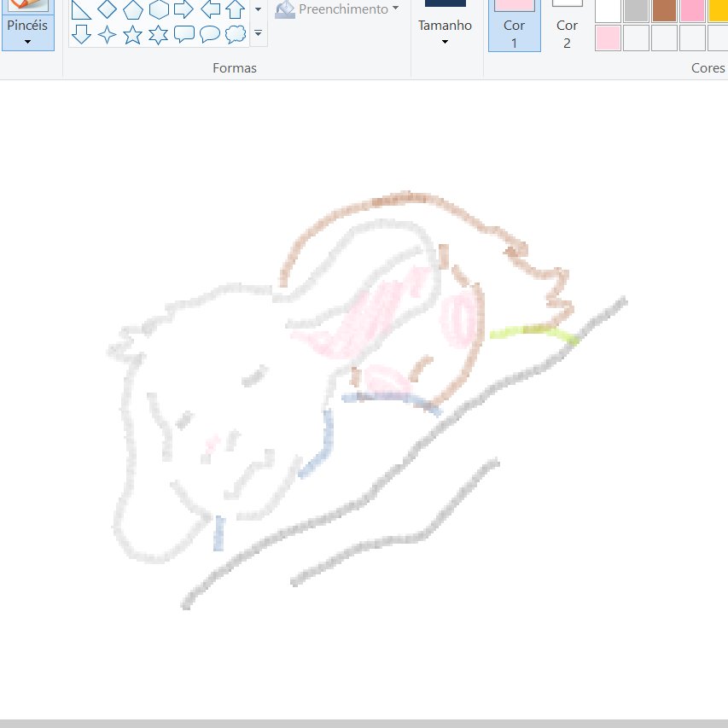The width and height of the screenshot is (728, 728).
Task: Pick the white color swatch
Action: (608, 11)
